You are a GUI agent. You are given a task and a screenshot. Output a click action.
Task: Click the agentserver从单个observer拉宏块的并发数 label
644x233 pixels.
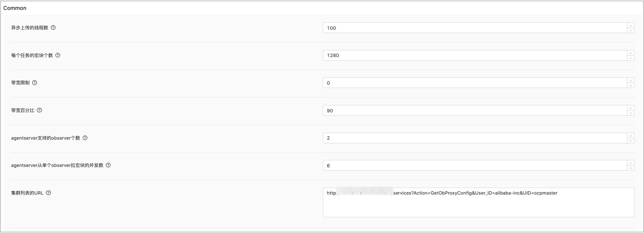57,165
